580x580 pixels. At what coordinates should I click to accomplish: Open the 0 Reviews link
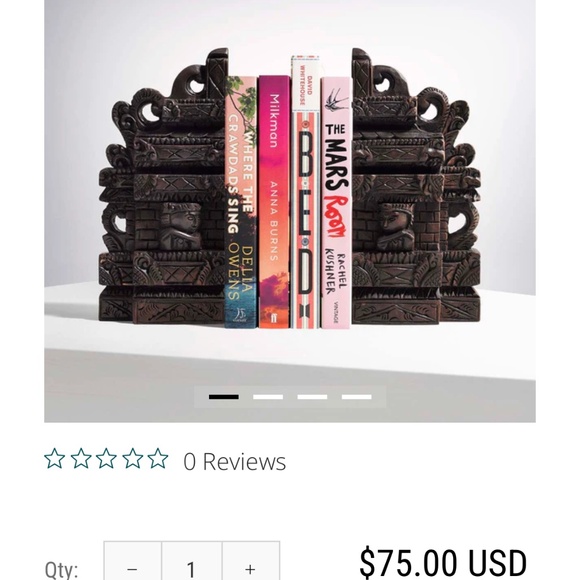pyautogui.click(x=235, y=461)
